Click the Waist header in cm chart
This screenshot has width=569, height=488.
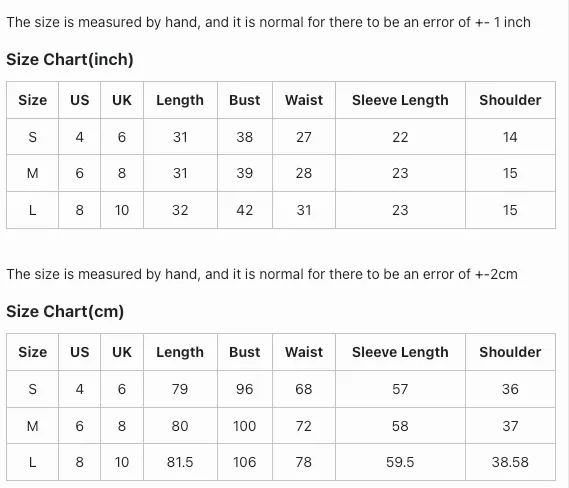[304, 352]
